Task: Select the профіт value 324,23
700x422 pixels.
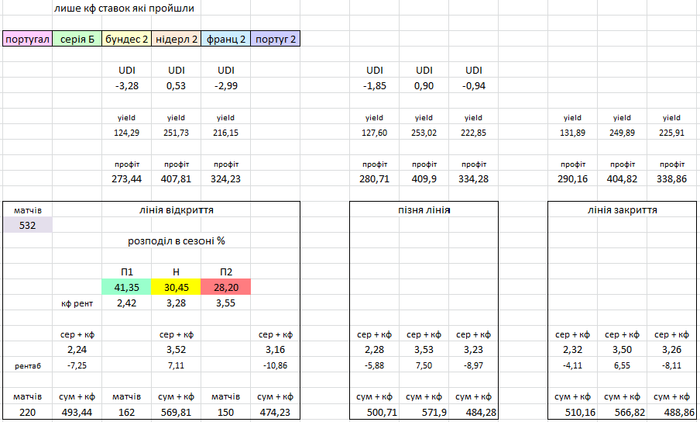Action: point(226,179)
